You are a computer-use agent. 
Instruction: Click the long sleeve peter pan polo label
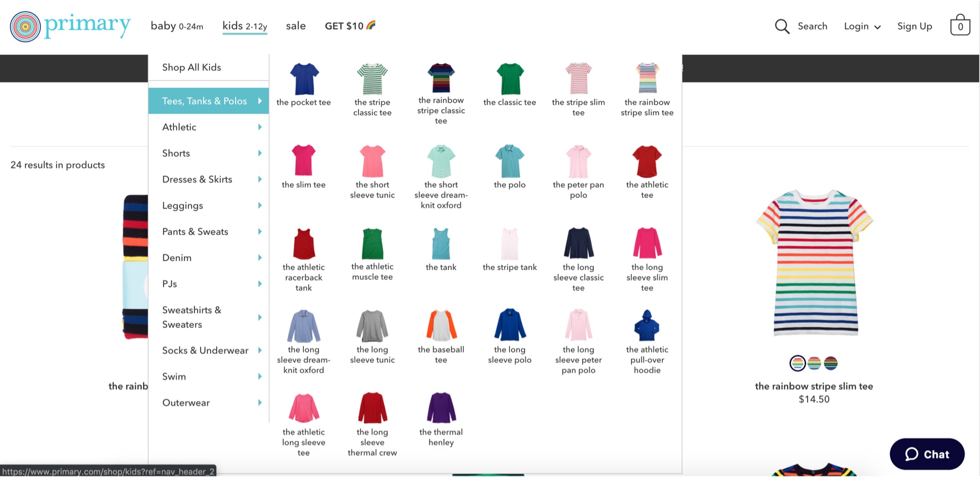(578, 360)
